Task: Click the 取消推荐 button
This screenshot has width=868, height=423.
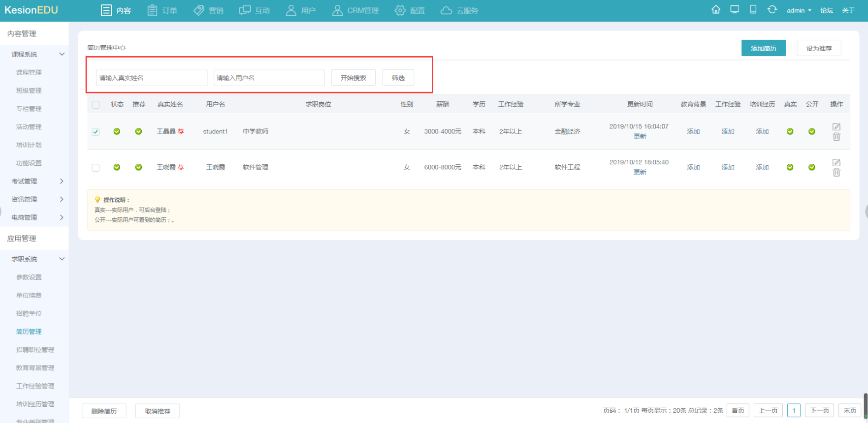Action: pos(158,411)
